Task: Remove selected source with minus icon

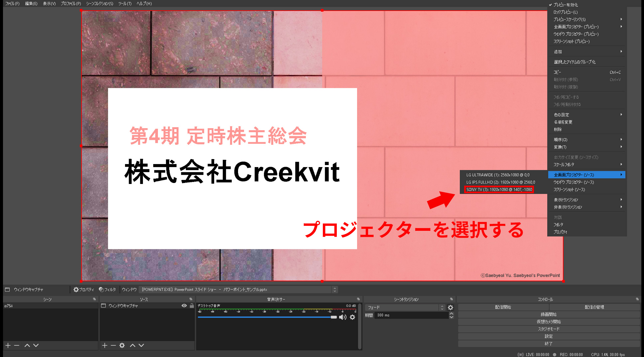Action: click(113, 345)
